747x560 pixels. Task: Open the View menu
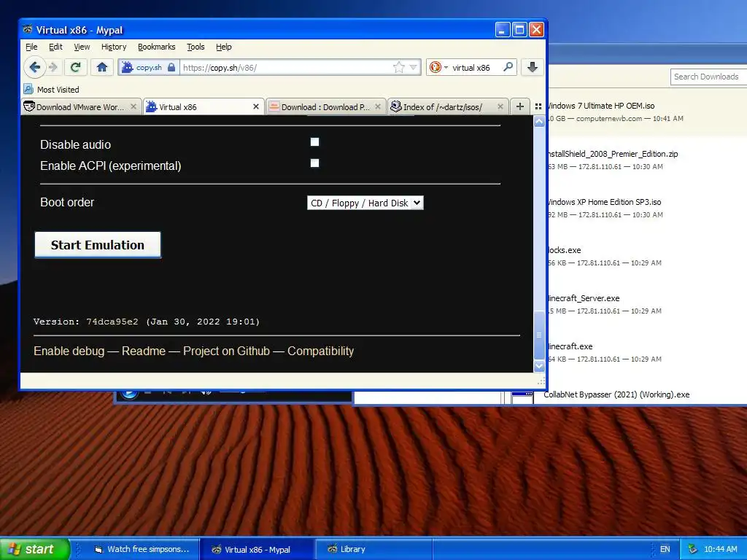pos(82,47)
